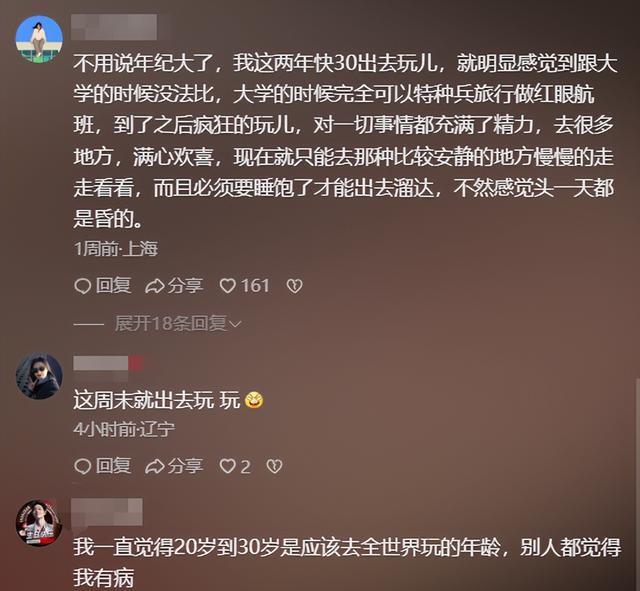This screenshot has width=640, height=591.
Task: Open the second commenter's blurred username
Action: pyautogui.click(x=108, y=363)
